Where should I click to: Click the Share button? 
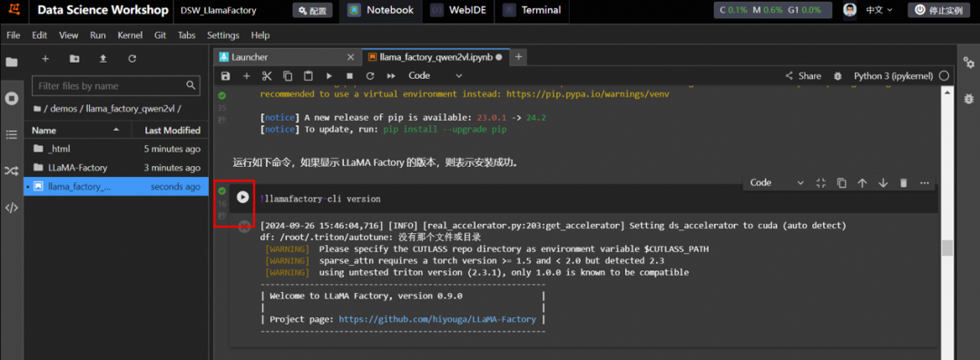click(x=803, y=75)
